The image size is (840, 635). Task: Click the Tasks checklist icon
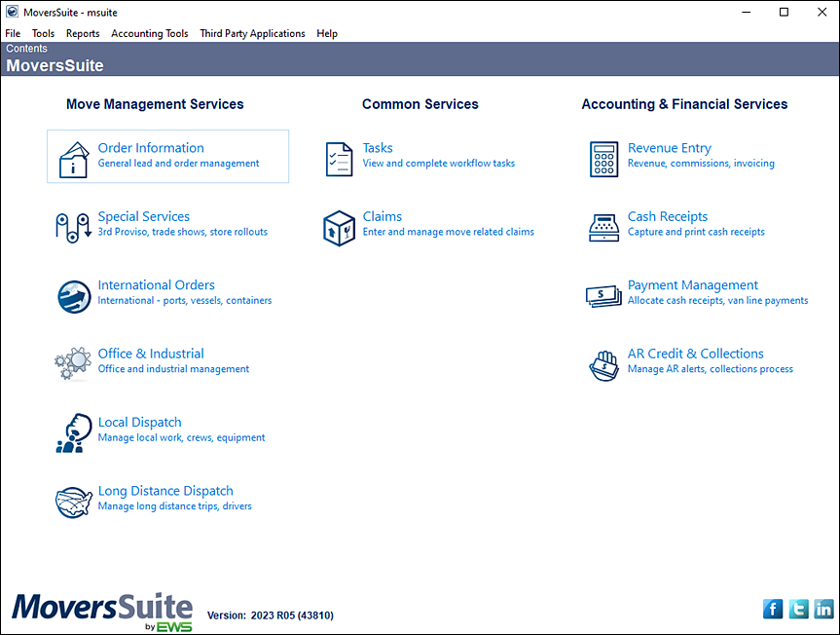tap(339, 158)
